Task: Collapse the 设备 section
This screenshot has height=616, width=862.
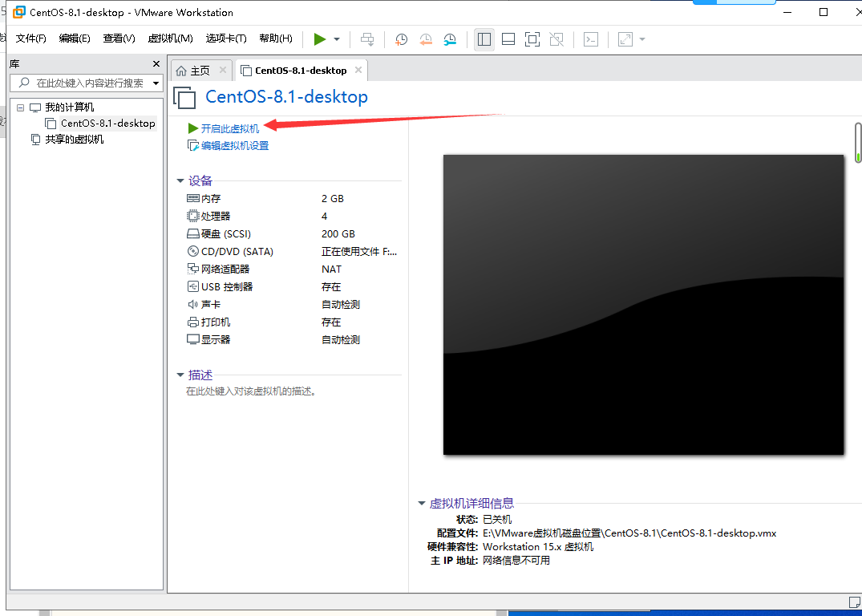Action: coord(180,181)
